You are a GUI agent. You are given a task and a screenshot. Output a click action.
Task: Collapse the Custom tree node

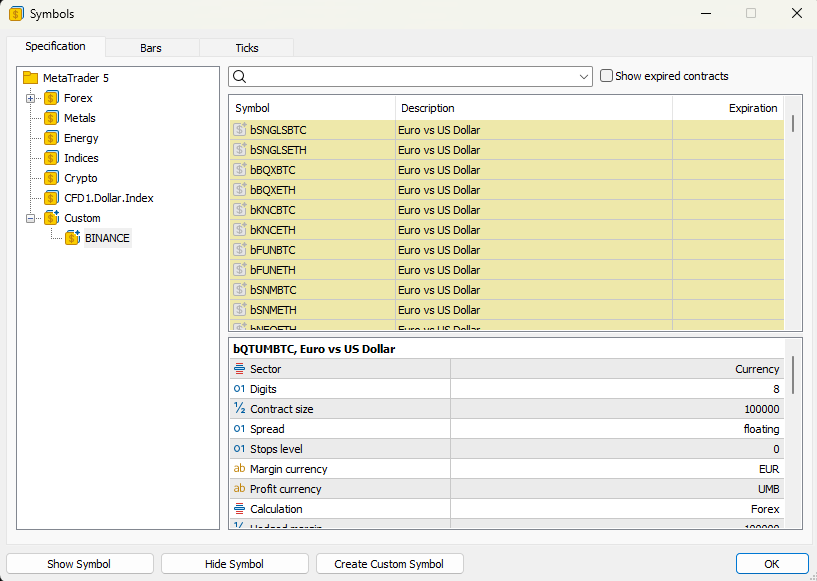(x=31, y=218)
